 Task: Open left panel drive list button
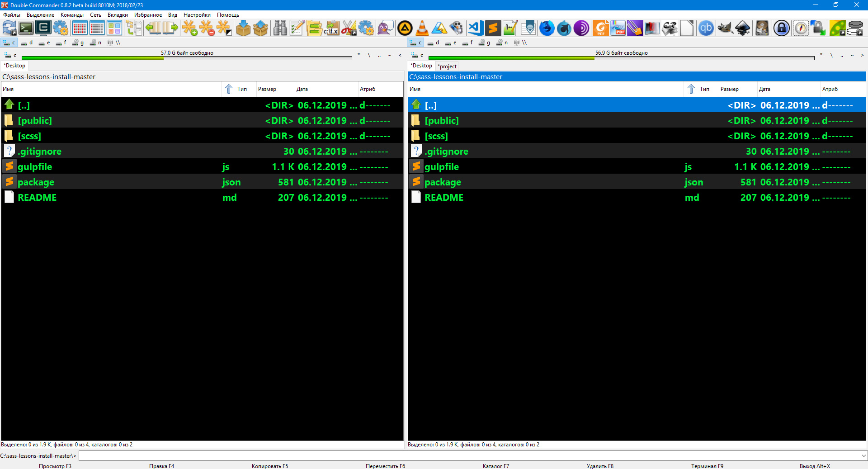pos(10,55)
